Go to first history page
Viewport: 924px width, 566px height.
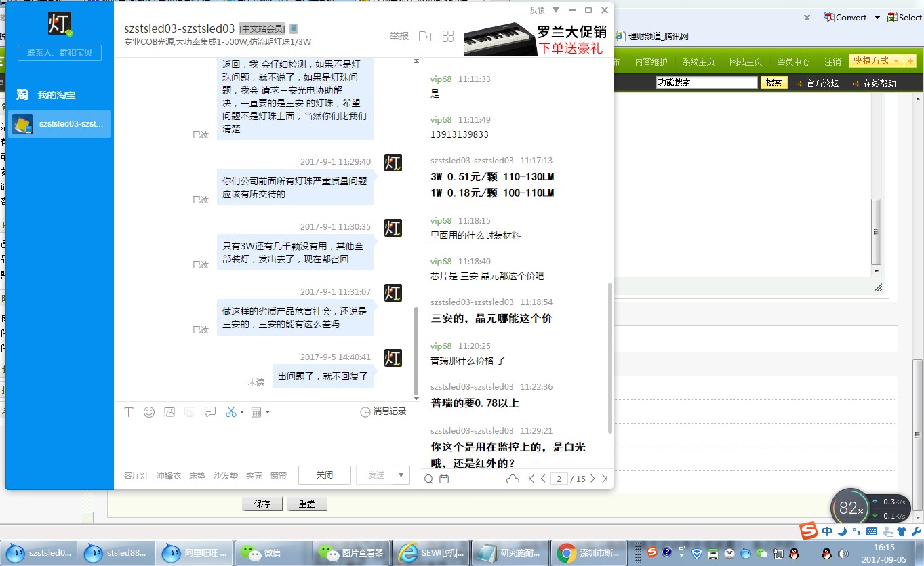(x=531, y=479)
